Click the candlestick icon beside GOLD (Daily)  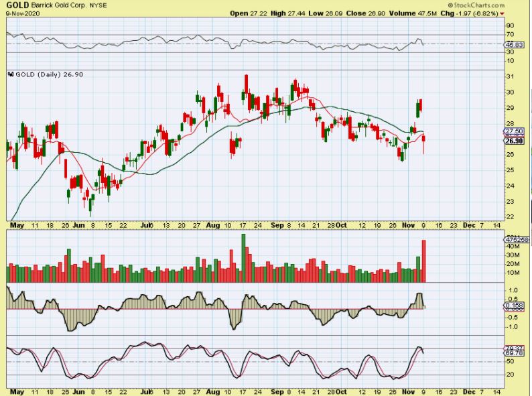point(11,74)
